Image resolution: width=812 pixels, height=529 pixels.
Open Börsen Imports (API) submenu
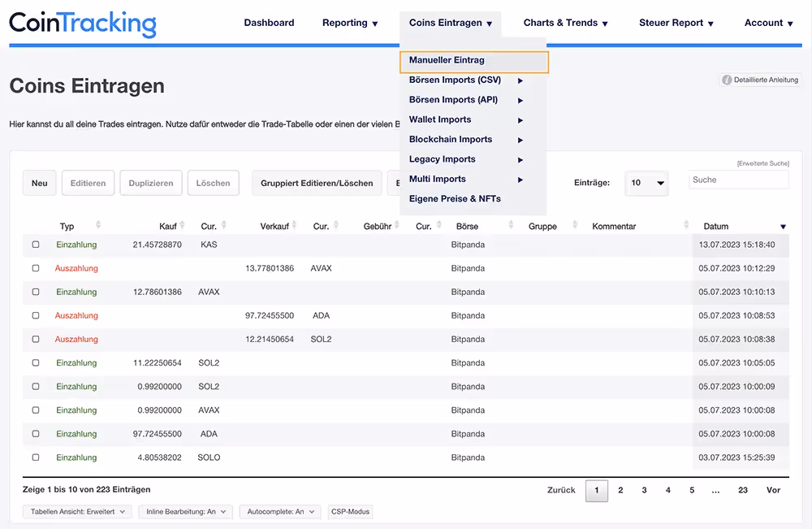466,100
